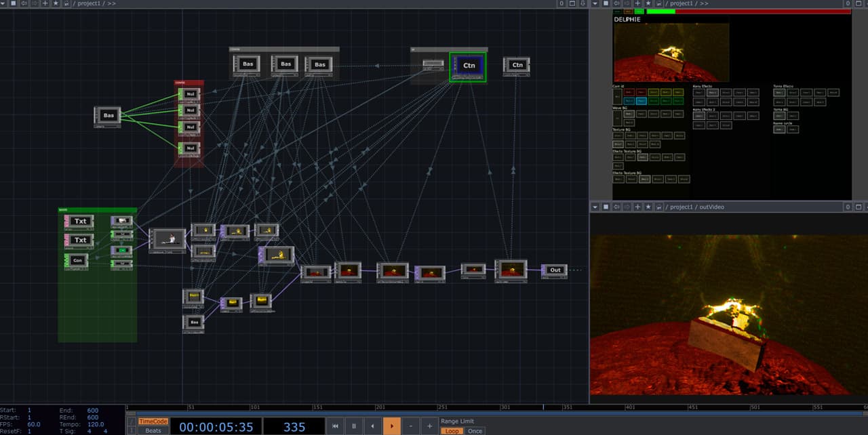This screenshot has width=868, height=435.
Task: Click the frame number field showing 335
Action: pos(294,426)
